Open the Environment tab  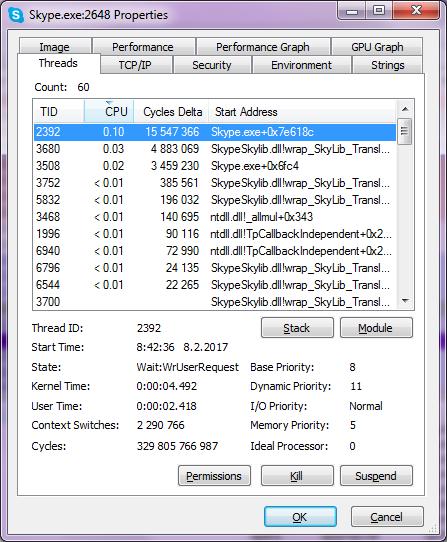click(x=301, y=65)
